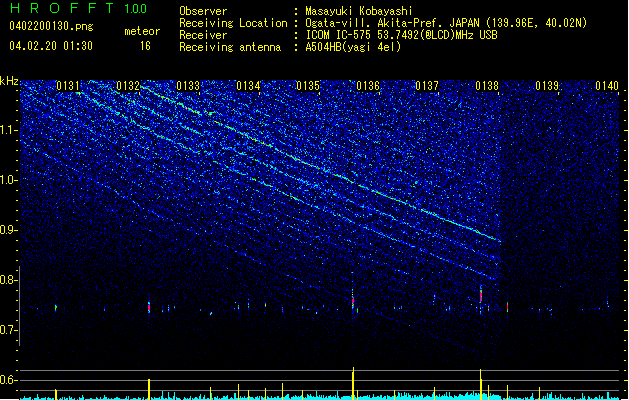Click the meteor count value 16
Screen dimensions: 629x400
145,46
